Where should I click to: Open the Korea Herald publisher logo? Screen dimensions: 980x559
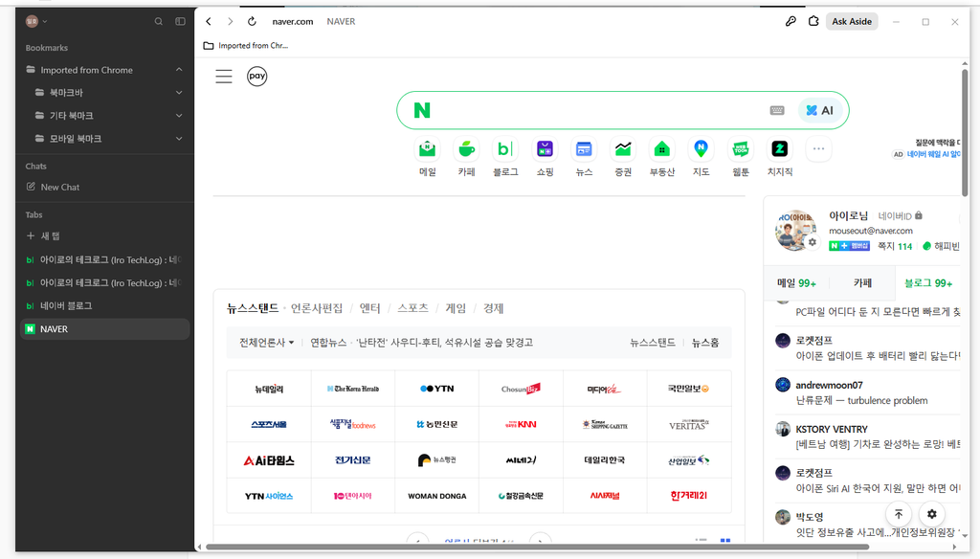point(353,389)
